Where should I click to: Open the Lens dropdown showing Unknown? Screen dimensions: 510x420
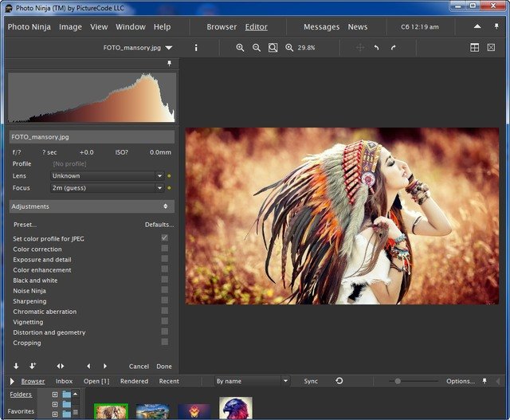coord(159,175)
